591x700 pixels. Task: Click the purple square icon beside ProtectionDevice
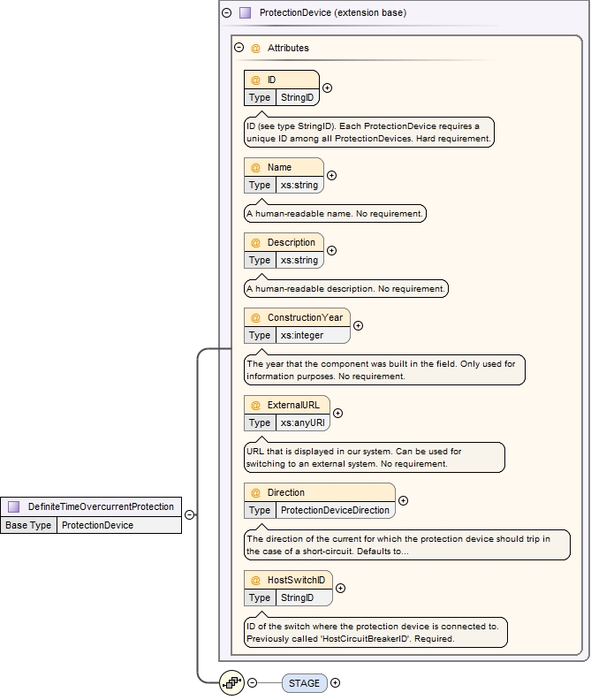coord(245,13)
